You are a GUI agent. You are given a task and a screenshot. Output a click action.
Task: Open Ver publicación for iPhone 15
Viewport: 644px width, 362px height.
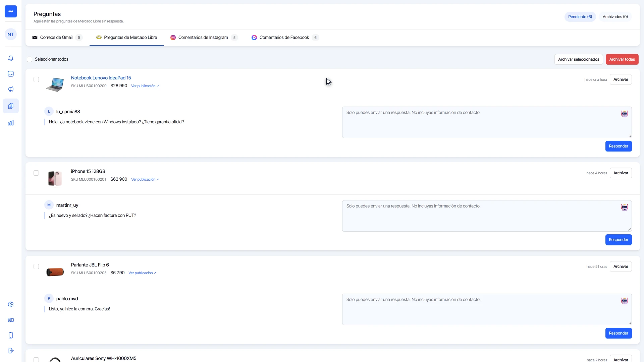point(145,180)
